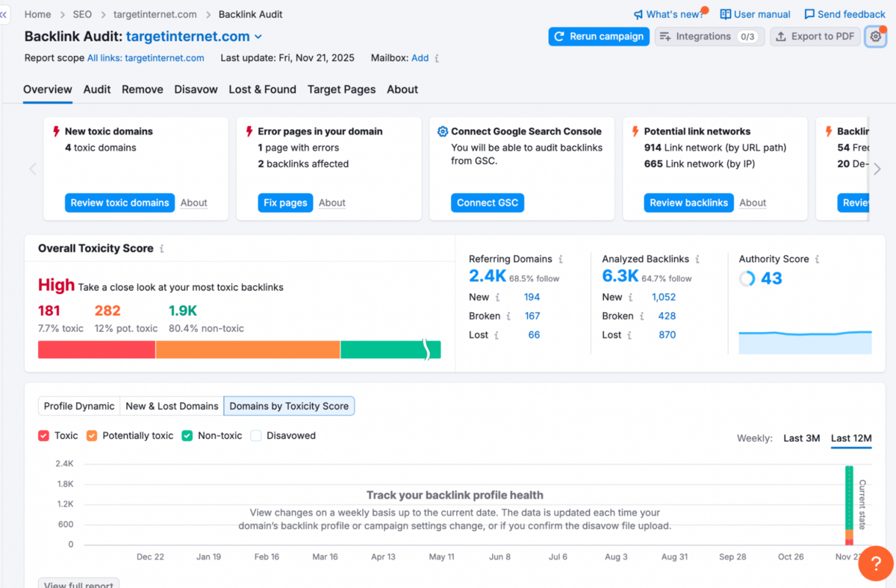Click the orange potentially toxic bar segment
Viewport: 896px width, 588px height.
pos(248,350)
